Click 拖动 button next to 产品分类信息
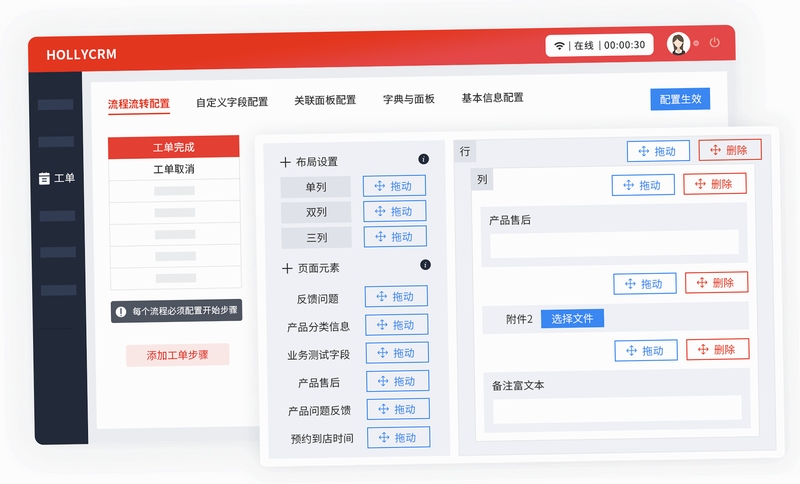This screenshot has width=800, height=484. point(397,325)
